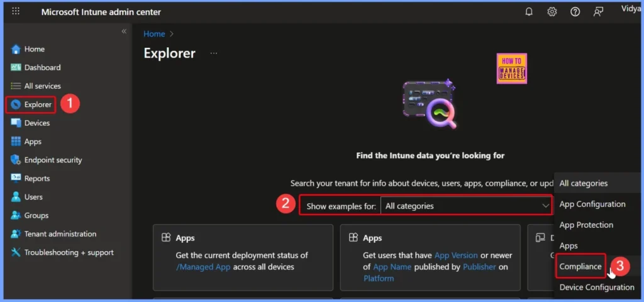Open Tenant administration in the sidebar
Image resolution: width=644 pixels, height=302 pixels.
point(60,234)
